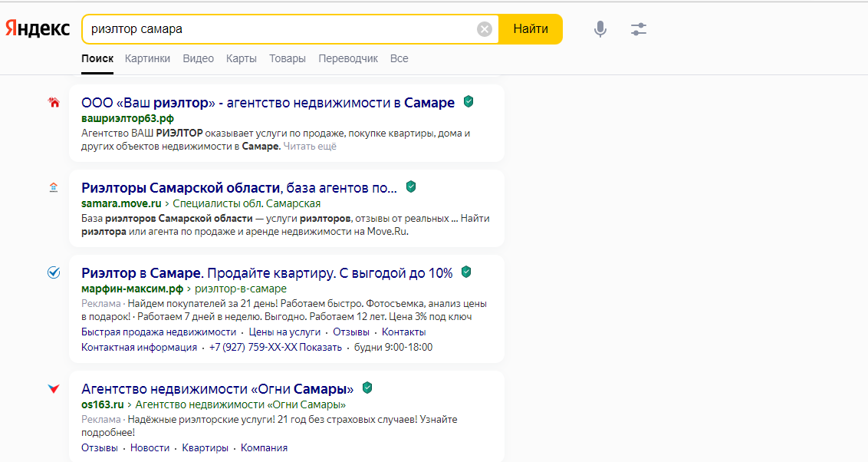
Task: Expand the snippet with Читать ещё
Action: [x=310, y=147]
